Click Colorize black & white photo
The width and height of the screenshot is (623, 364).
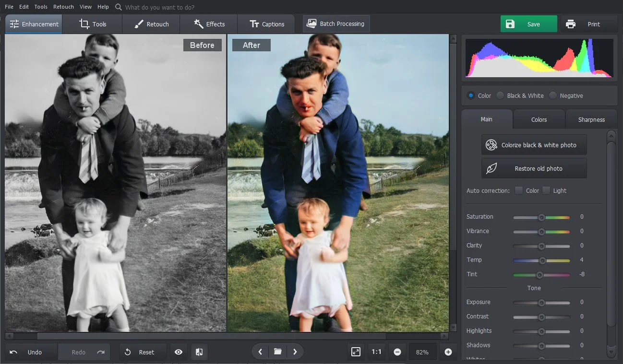point(534,145)
